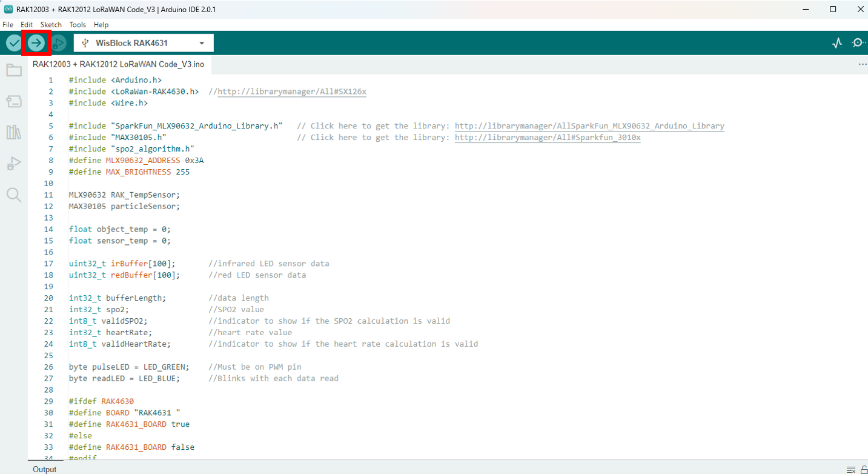This screenshot has width=868, height=474.
Task: Click '//infrared LED sensor data' comment
Action: (x=269, y=264)
